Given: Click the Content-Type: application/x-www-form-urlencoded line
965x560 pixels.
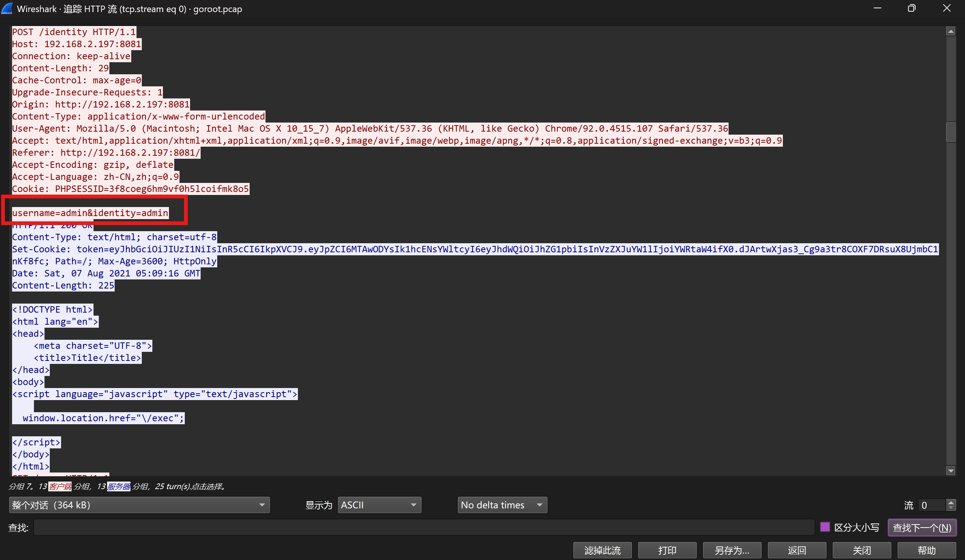Looking at the screenshot, I should (x=139, y=117).
